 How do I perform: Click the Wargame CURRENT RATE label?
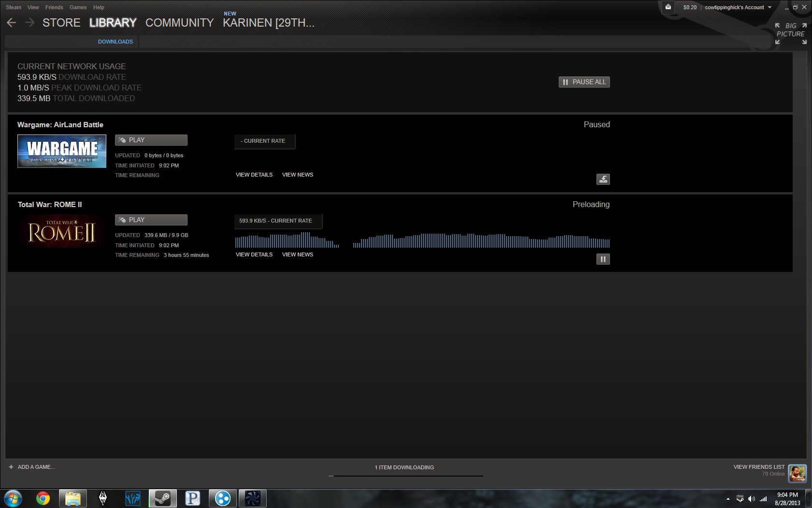point(264,141)
